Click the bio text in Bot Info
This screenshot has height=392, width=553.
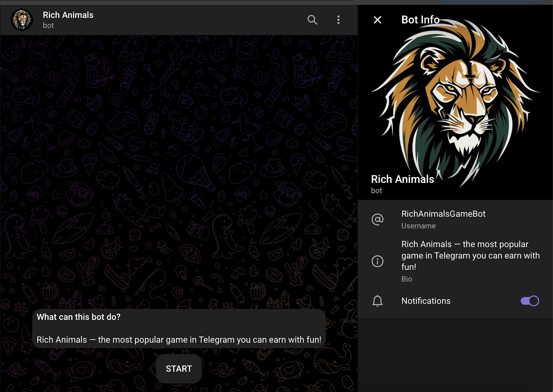tap(470, 255)
